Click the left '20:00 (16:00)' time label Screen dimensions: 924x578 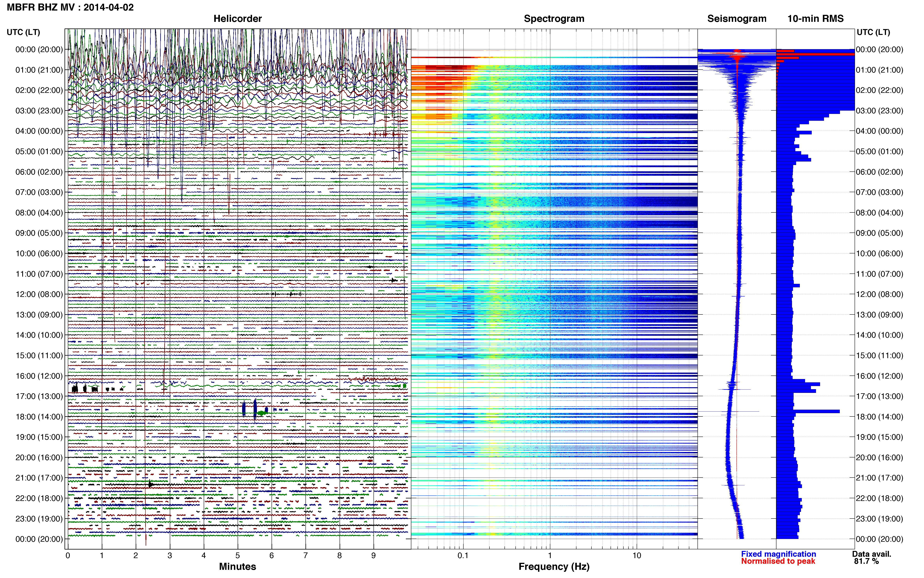tap(39, 457)
